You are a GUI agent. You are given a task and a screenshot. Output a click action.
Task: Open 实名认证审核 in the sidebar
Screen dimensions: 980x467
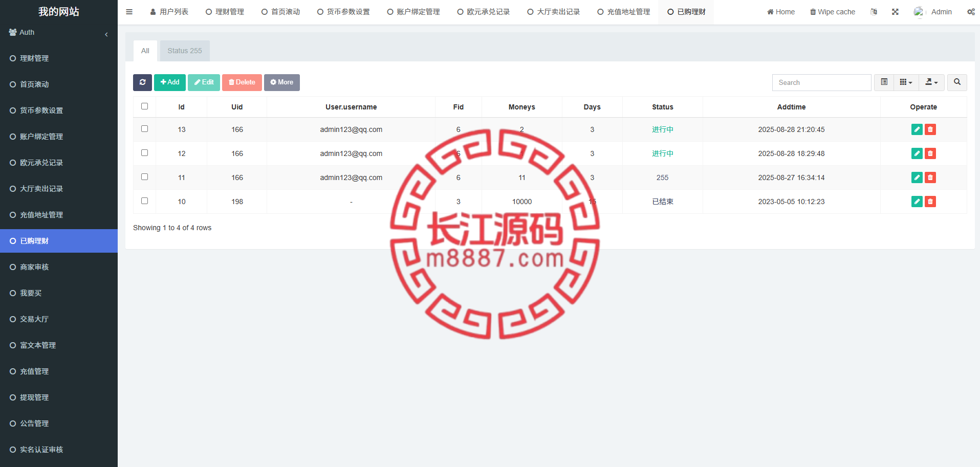coord(59,450)
